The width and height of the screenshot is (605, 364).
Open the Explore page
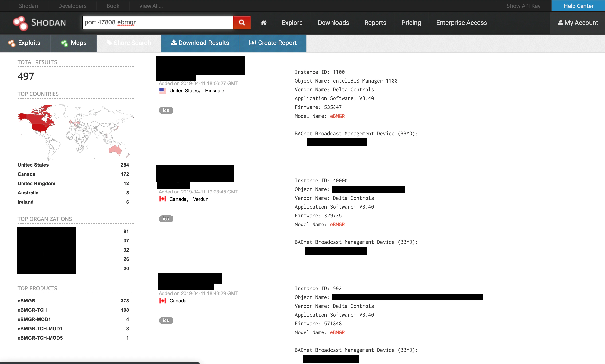pyautogui.click(x=292, y=23)
